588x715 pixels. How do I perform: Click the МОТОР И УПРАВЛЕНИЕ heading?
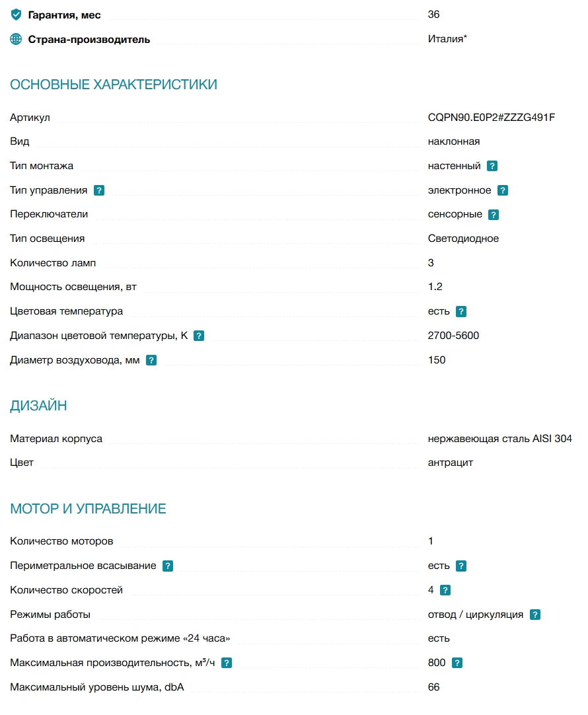(x=88, y=509)
